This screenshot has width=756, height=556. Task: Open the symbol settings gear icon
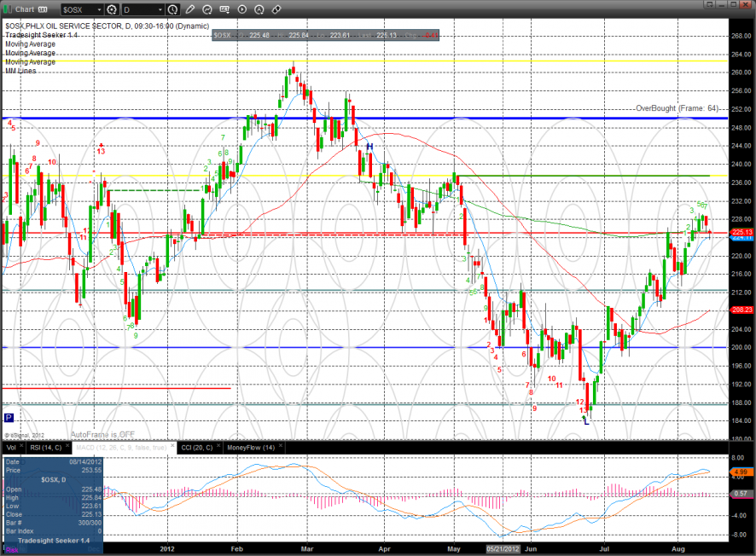click(112, 9)
